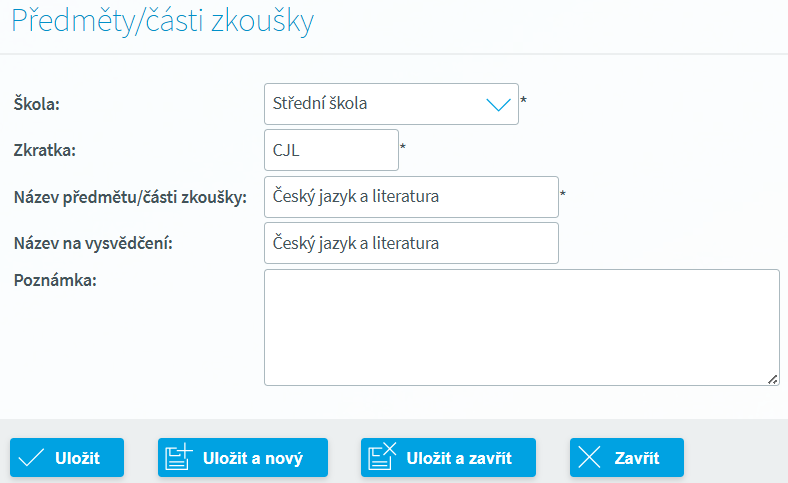This screenshot has width=788, height=483.
Task: Click the Uložit a nový button text
Action: 253,458
